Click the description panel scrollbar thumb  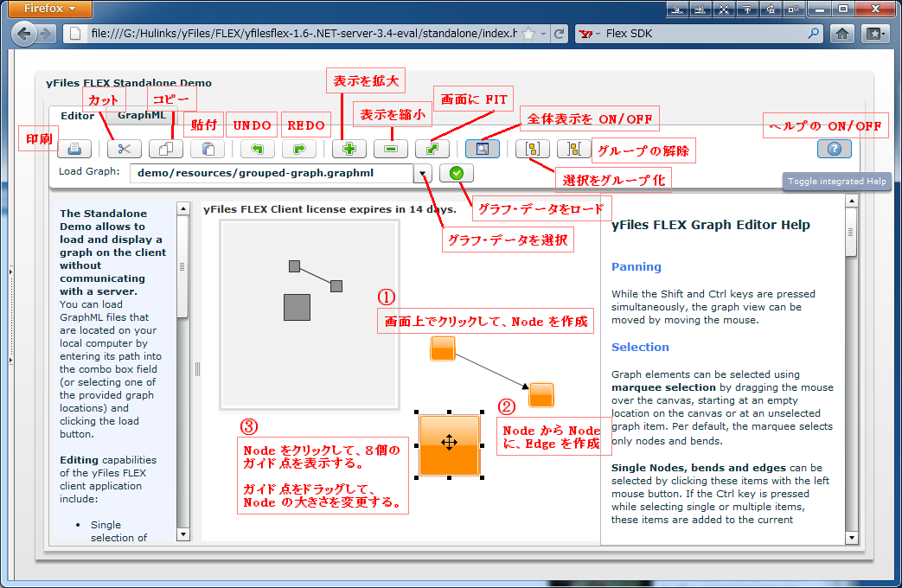tap(183, 267)
